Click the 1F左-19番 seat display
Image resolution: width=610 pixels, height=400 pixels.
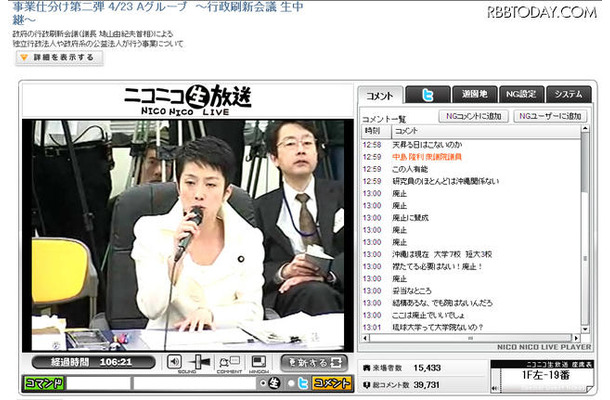click(545, 375)
